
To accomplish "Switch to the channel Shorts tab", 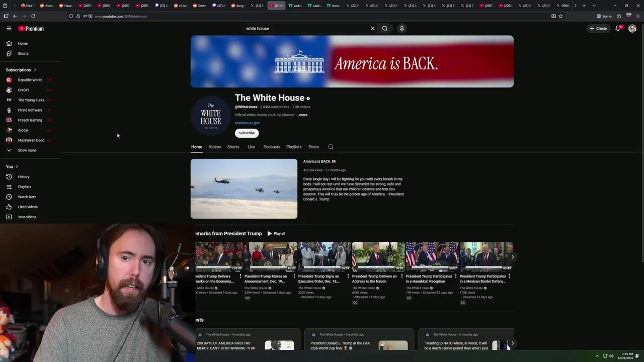I will [233, 147].
